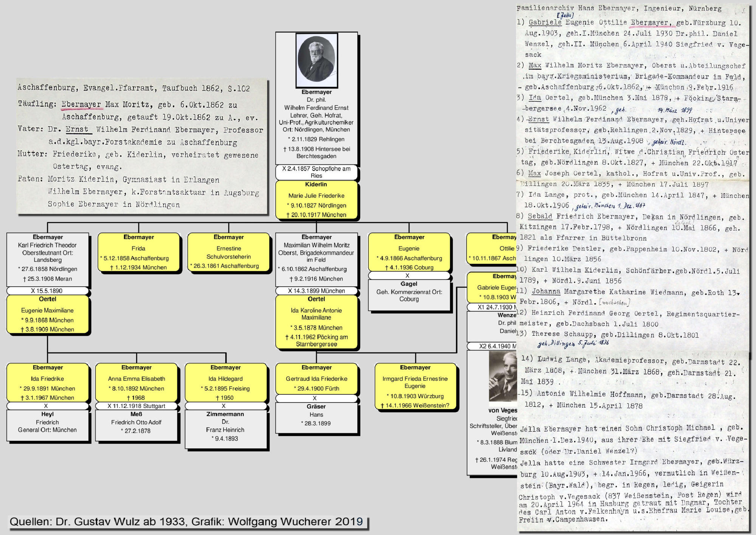Select Oertel Ida Karoline Antonie box

(x=316, y=322)
